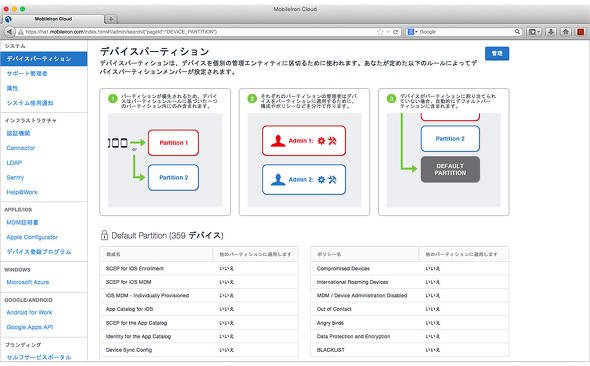
Task: Click the SCEP for iOS MDM row
Action: (199, 282)
